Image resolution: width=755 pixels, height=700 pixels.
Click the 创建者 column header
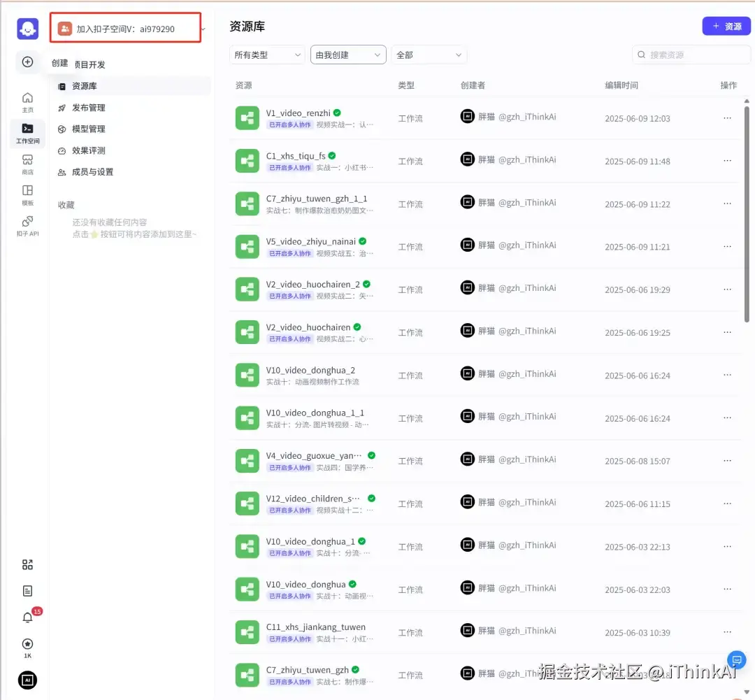pos(473,85)
